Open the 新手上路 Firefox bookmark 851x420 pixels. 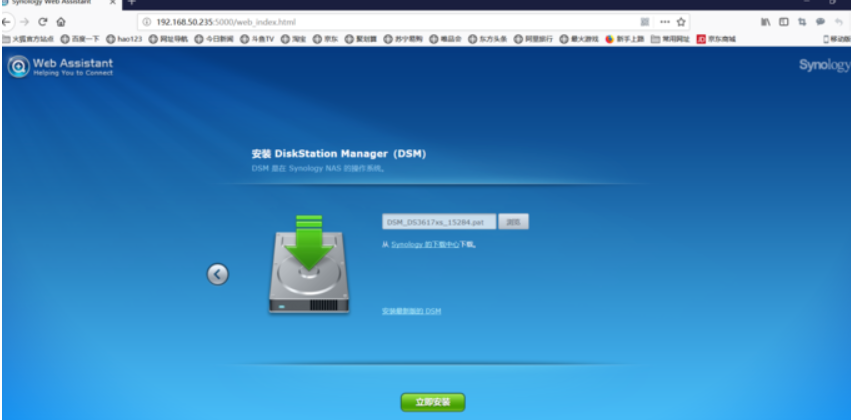point(625,39)
